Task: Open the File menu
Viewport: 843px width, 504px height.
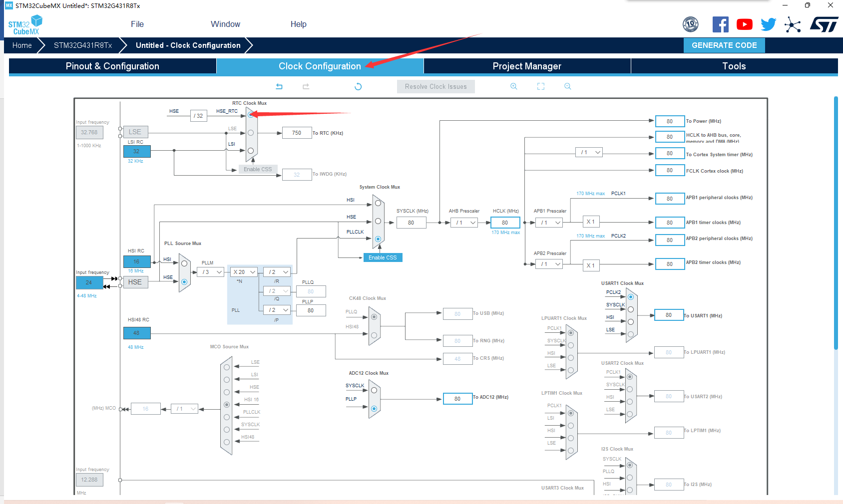Action: pos(137,24)
